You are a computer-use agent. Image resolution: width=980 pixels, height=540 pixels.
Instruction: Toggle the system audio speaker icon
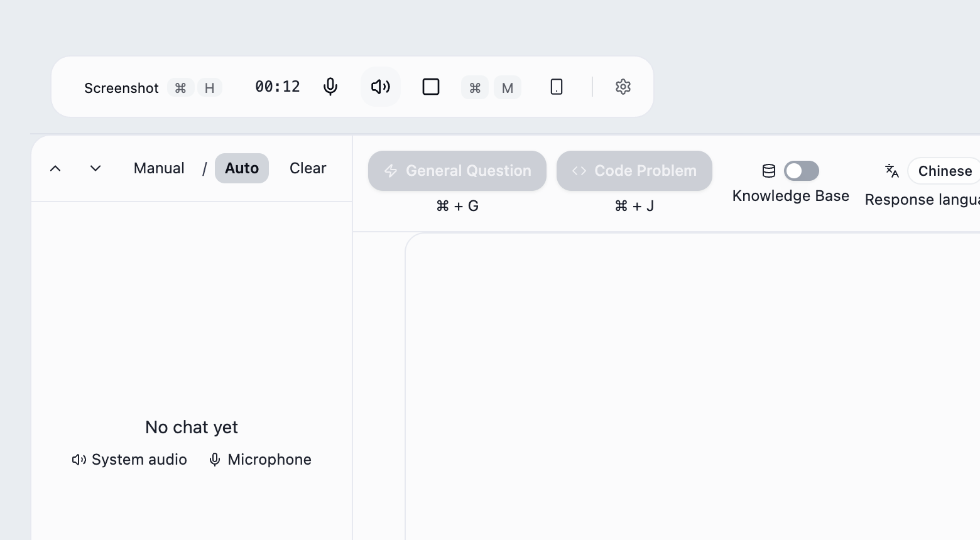tap(381, 87)
